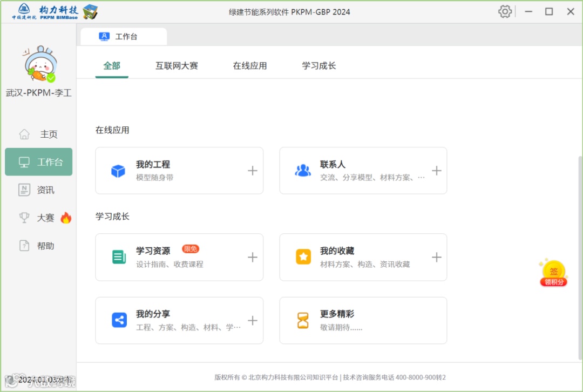Screen dimensions: 583x392
Task: Expand 我的收藏 card with plus button
Action: click(x=437, y=257)
